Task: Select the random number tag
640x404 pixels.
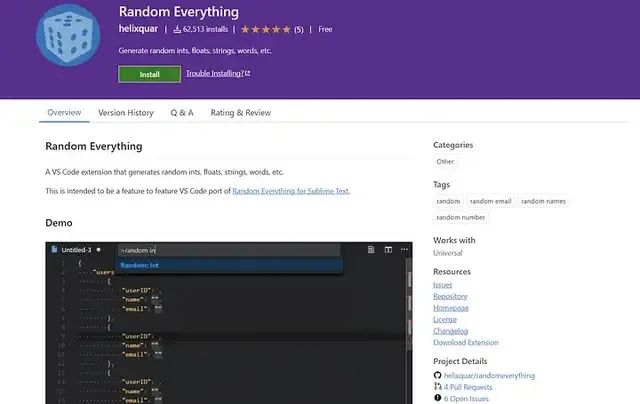Action: click(x=461, y=218)
